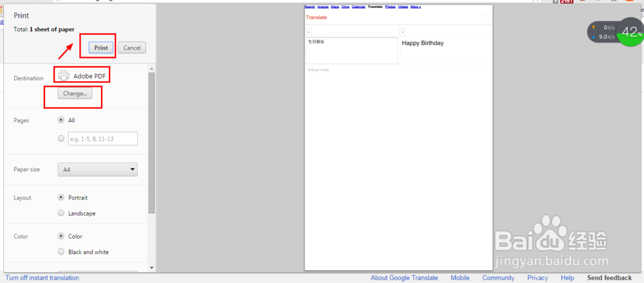
Task: Click Search link in preview header
Action: coord(310,7)
